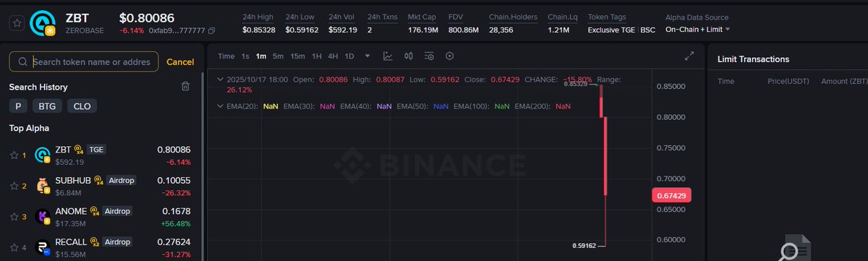
Task: Select the BTG search history chip
Action: [47, 106]
